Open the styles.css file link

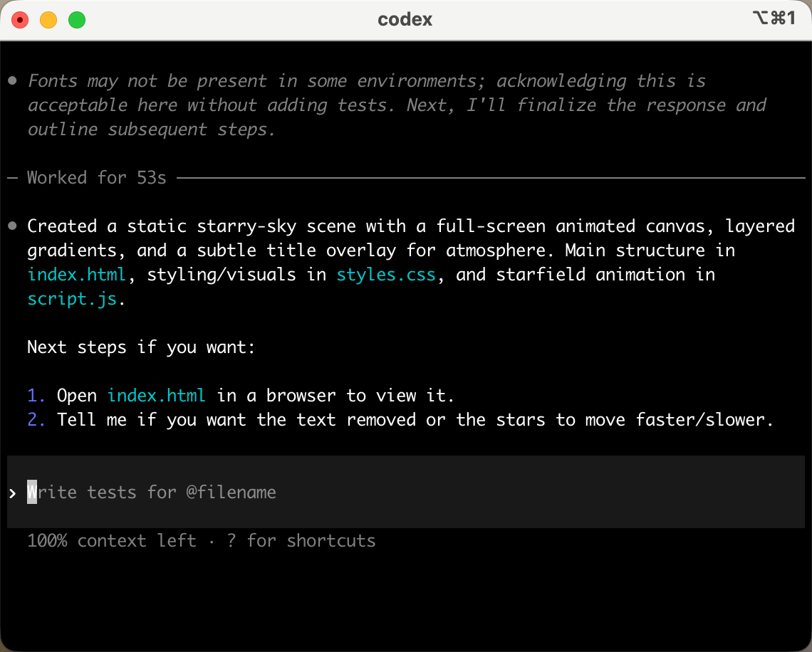pyautogui.click(x=386, y=274)
